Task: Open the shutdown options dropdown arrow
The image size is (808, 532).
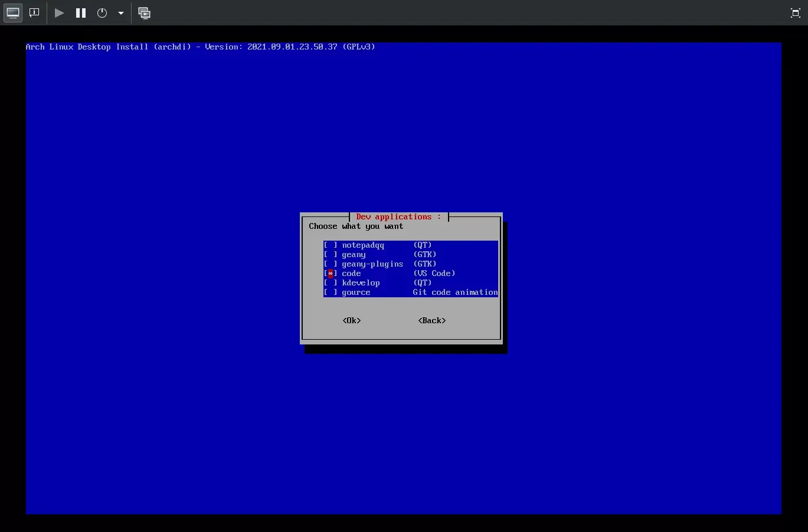Action: 120,13
